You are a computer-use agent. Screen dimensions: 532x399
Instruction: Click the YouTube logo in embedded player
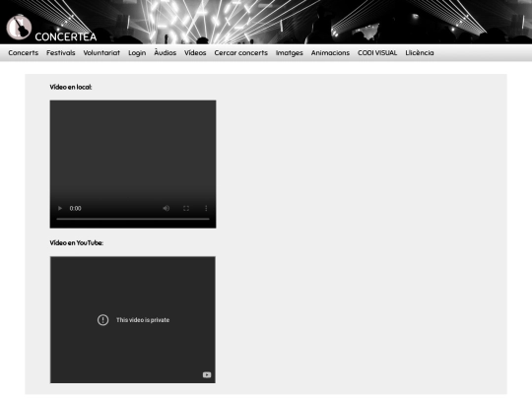tap(207, 374)
